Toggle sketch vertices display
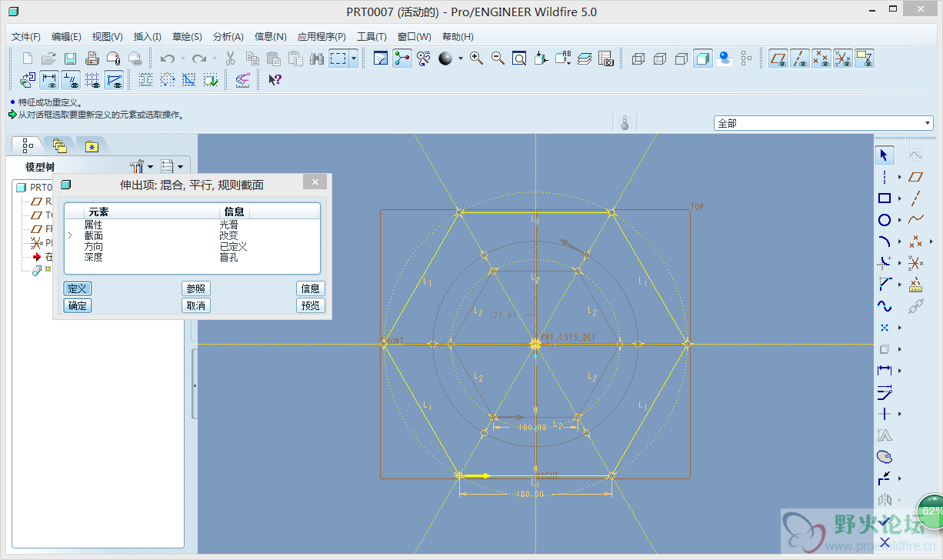 click(114, 78)
